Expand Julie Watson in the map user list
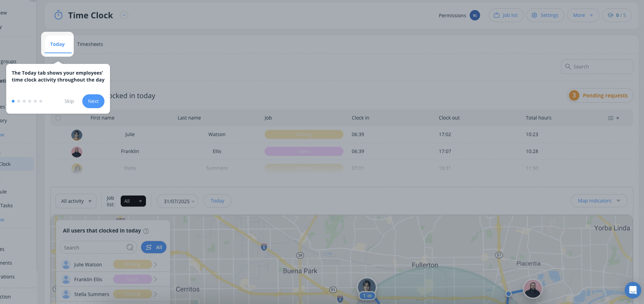Screen dimensions: 644x304 [155, 265]
